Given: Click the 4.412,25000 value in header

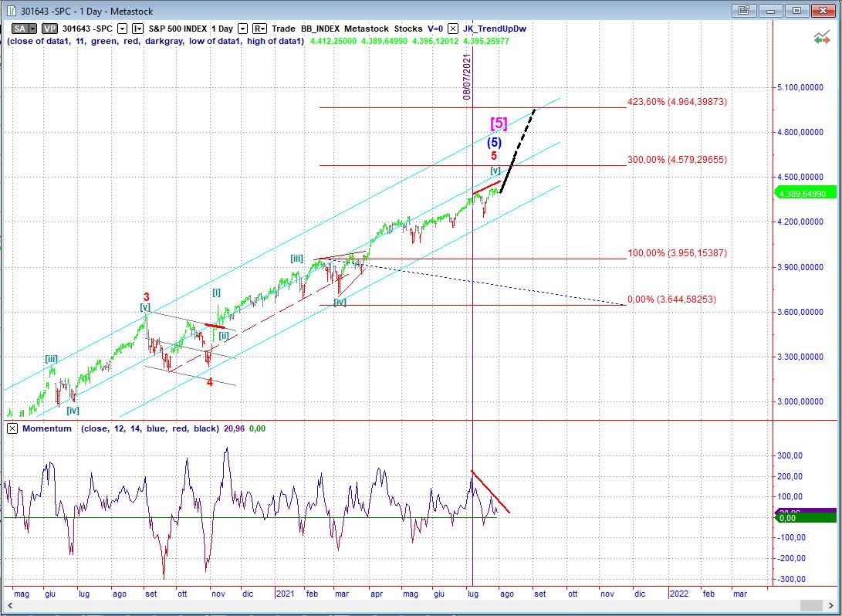Looking at the screenshot, I should (333, 41).
